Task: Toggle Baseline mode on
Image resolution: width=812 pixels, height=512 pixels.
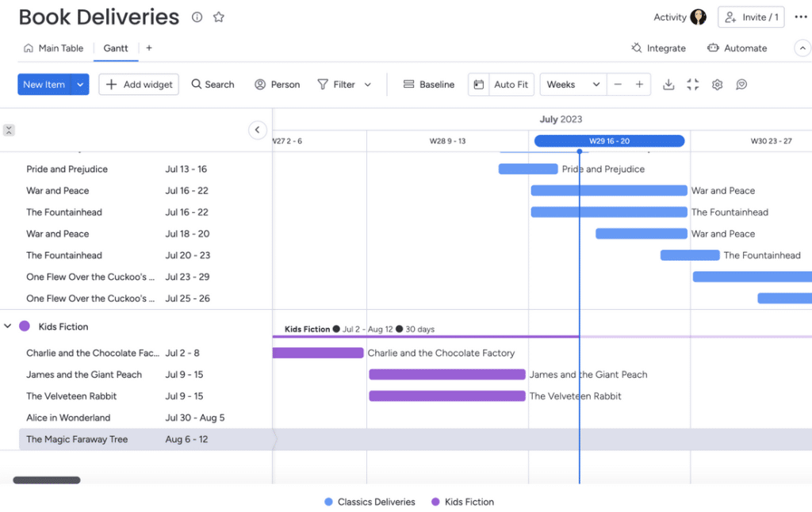Action: coord(428,84)
